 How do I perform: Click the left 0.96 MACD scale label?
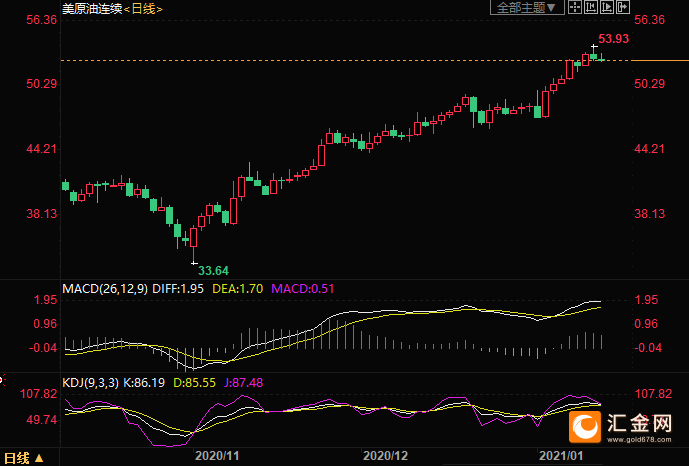[45, 324]
